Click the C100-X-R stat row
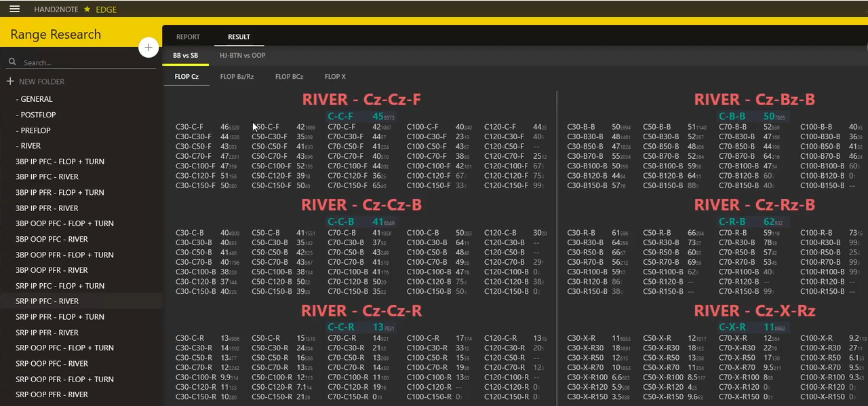The width and height of the screenshot is (868, 406). (833, 338)
